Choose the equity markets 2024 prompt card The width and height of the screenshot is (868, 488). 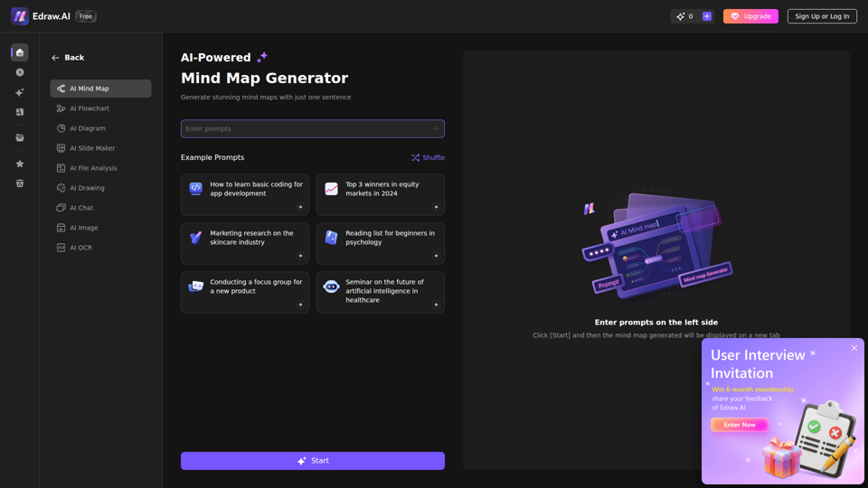[381, 195]
